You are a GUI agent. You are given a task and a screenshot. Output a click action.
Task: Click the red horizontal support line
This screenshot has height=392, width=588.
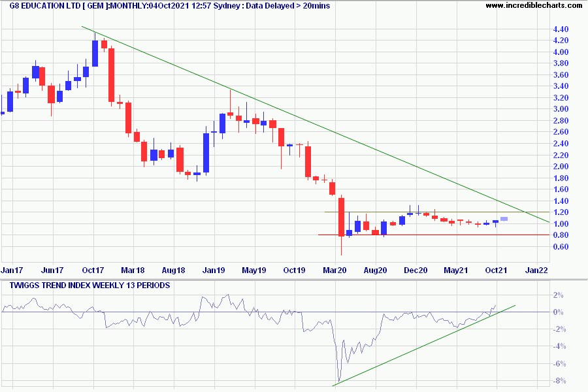coord(434,235)
